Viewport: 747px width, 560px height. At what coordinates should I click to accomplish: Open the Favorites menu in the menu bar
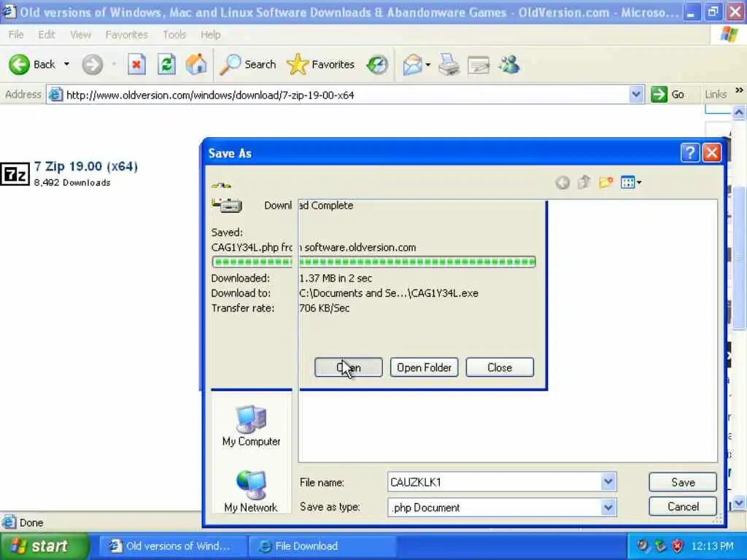click(x=127, y=35)
